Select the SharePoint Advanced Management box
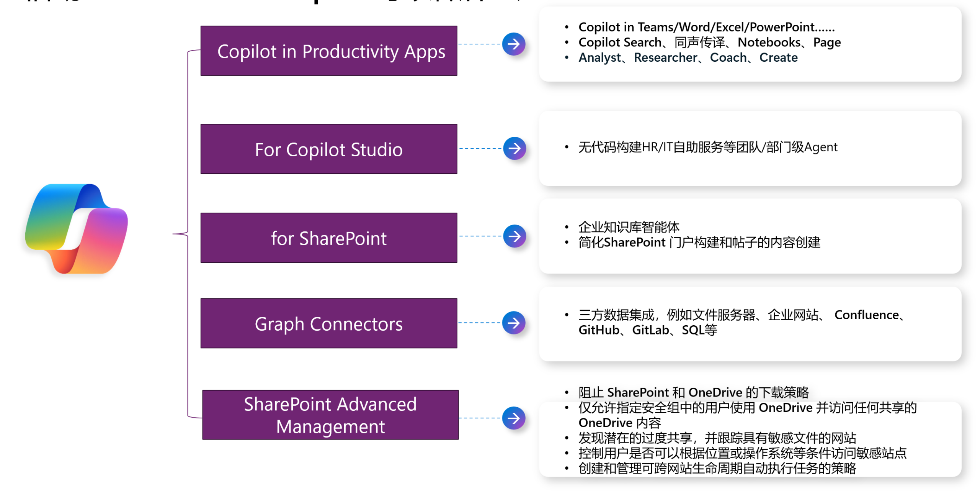Viewport: 980px width, 500px height. pyautogui.click(x=330, y=415)
